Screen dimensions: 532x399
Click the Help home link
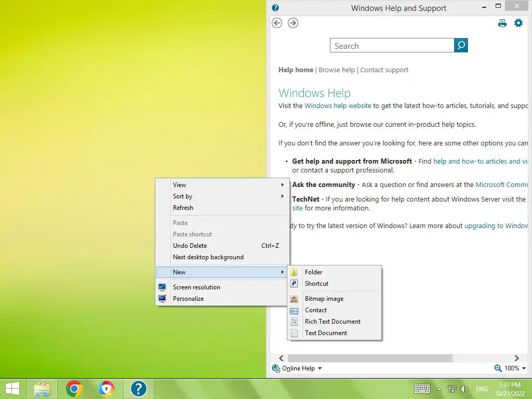[296, 70]
